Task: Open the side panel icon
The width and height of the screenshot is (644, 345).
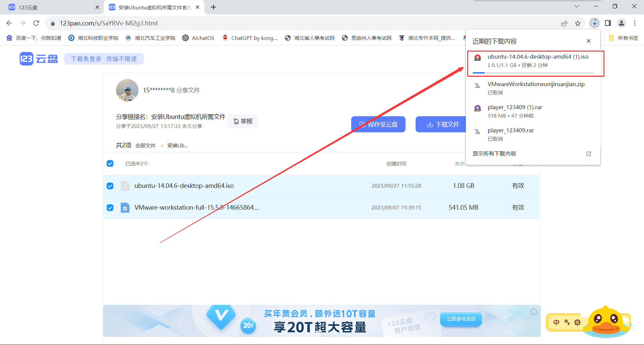Action: [608, 23]
